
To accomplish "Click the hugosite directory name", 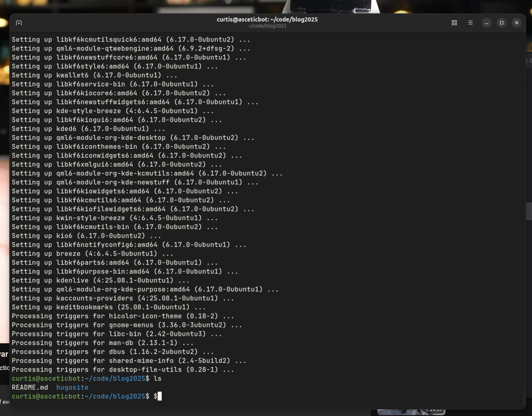I will pyautogui.click(x=72, y=387).
